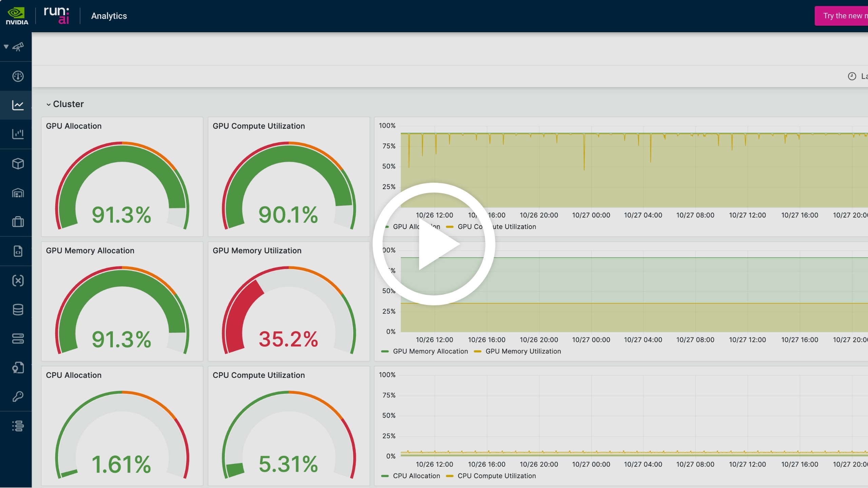This screenshot has width=868, height=488.
Task: Open the cube workloads sidebar icon
Action: [18, 164]
